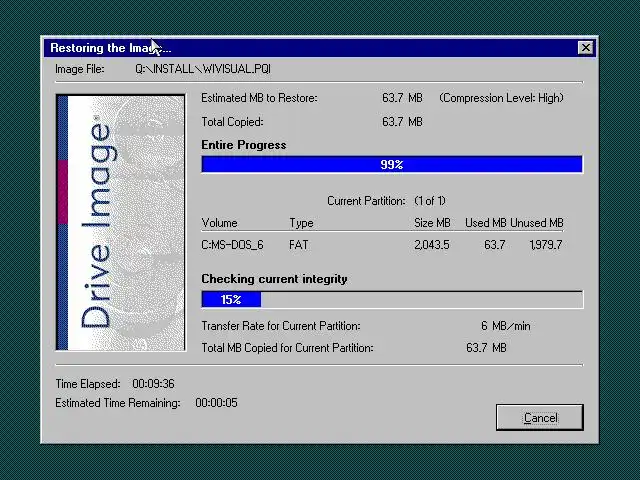Select image file path Q:\INSTALL\WIVISUAL.PQI
This screenshot has width=640, height=480.
tap(203, 69)
